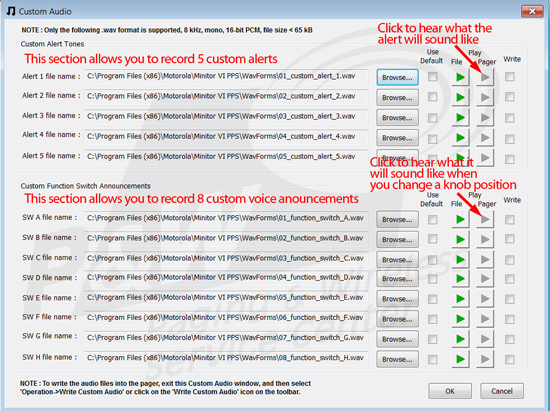The height and width of the screenshot is (411, 550).
Task: Play SW D file green play icon
Action: (x=460, y=279)
